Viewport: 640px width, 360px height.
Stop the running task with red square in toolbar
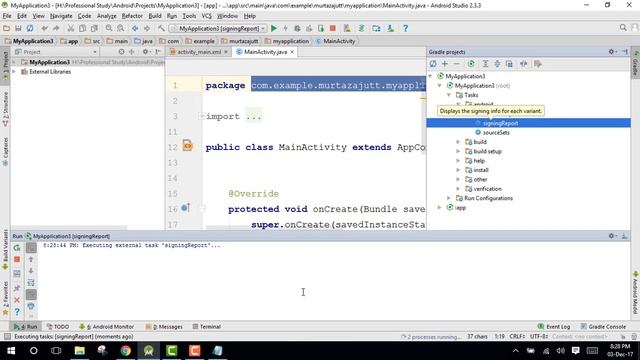(333, 28)
